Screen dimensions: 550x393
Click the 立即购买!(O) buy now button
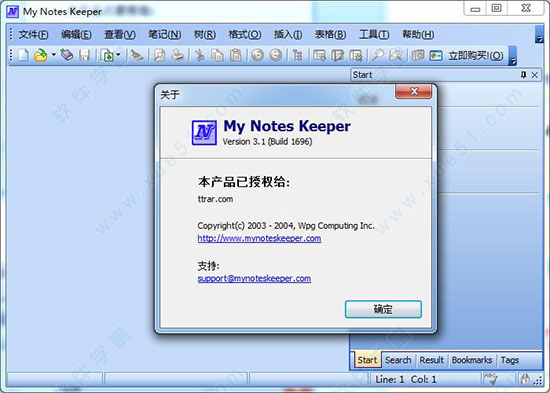476,55
